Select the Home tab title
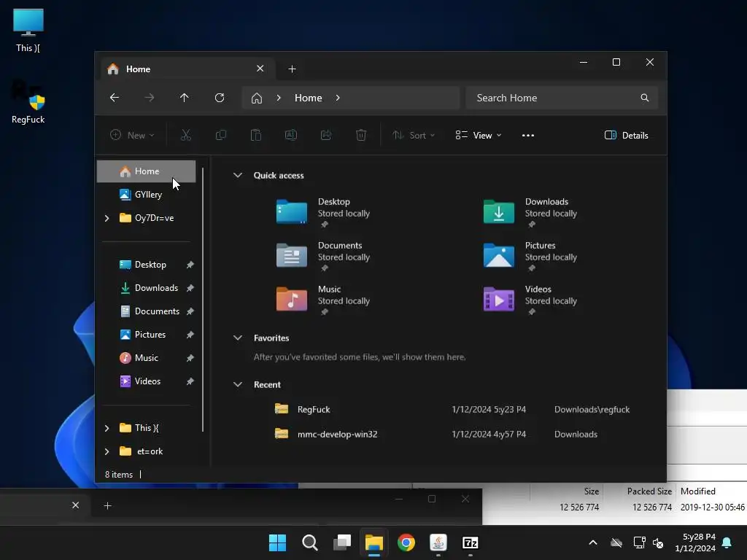Viewport: 747px width, 560px height. 138,69
